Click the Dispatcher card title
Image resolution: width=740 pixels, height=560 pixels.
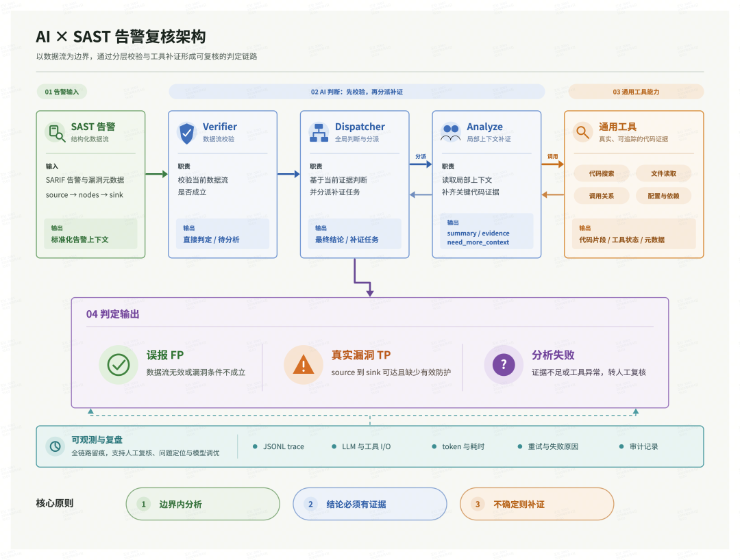click(360, 127)
